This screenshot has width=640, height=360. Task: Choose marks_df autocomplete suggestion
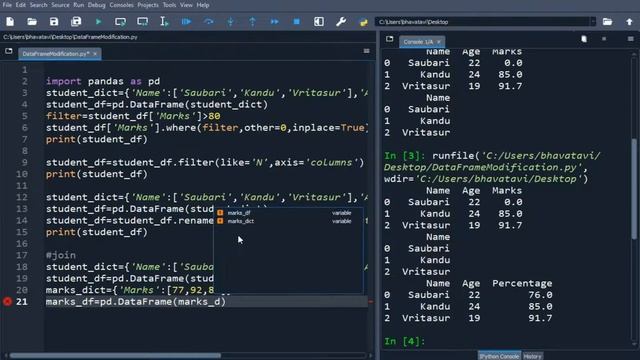pos(288,213)
